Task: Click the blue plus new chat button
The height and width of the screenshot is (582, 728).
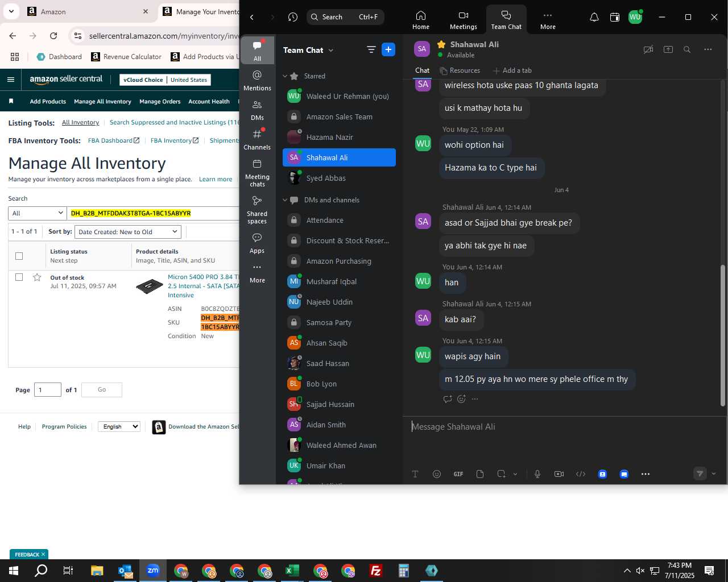Action: click(388, 50)
